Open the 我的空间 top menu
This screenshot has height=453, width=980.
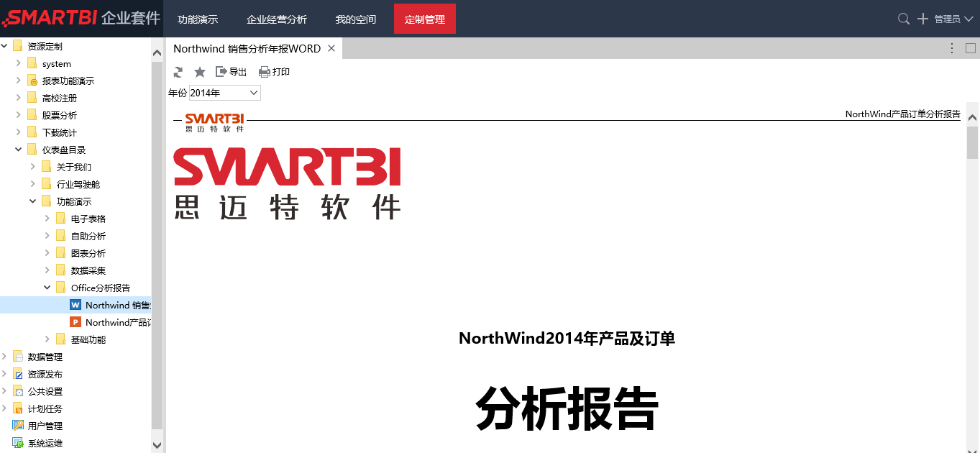point(356,19)
